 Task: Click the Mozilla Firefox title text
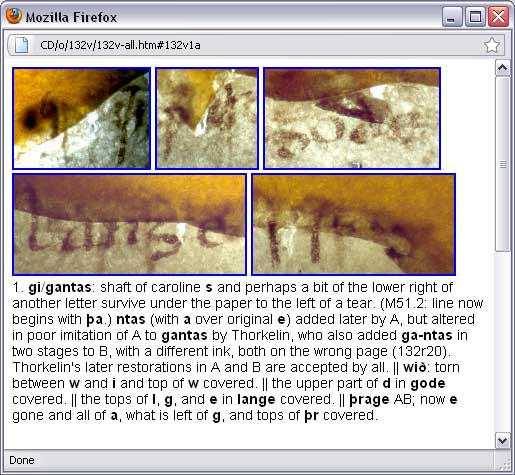[x=72, y=17]
